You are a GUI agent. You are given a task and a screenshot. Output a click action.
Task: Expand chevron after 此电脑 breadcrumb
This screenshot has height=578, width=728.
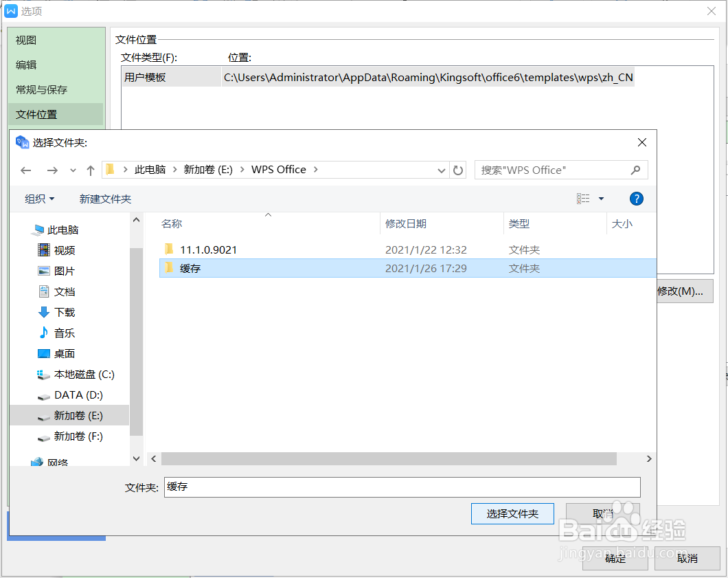pyautogui.click(x=175, y=170)
